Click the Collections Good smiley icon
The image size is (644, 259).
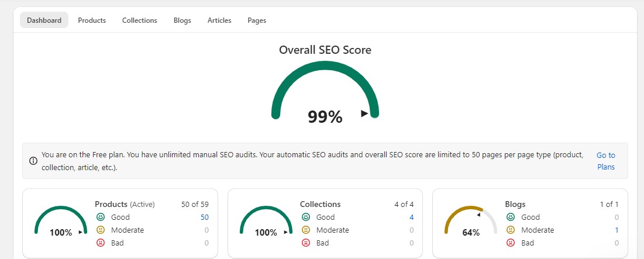(305, 217)
